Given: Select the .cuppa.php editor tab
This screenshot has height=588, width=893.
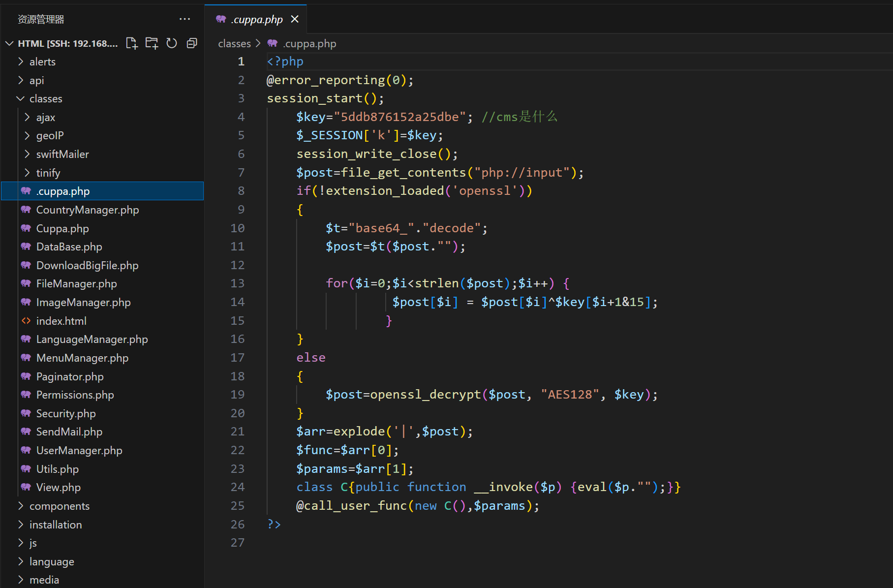Looking at the screenshot, I should 256,19.
